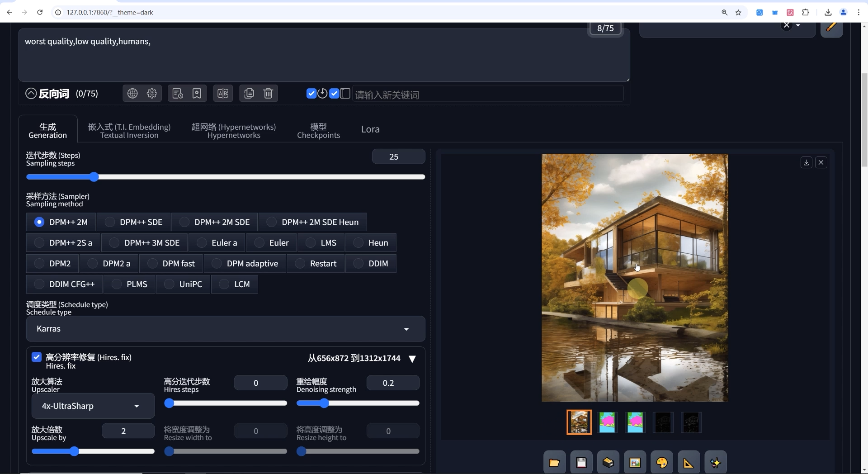Open the browser extensions puzzle icon
Image resolution: width=868 pixels, height=474 pixels.
tap(806, 12)
